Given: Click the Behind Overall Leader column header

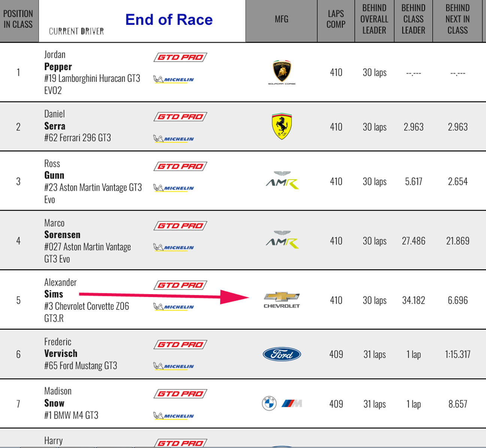Looking at the screenshot, I should [x=374, y=19].
